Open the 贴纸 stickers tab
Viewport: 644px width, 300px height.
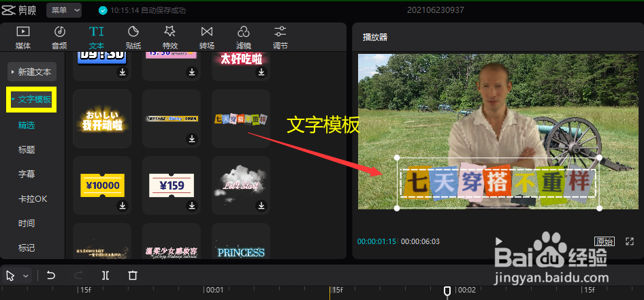point(133,37)
